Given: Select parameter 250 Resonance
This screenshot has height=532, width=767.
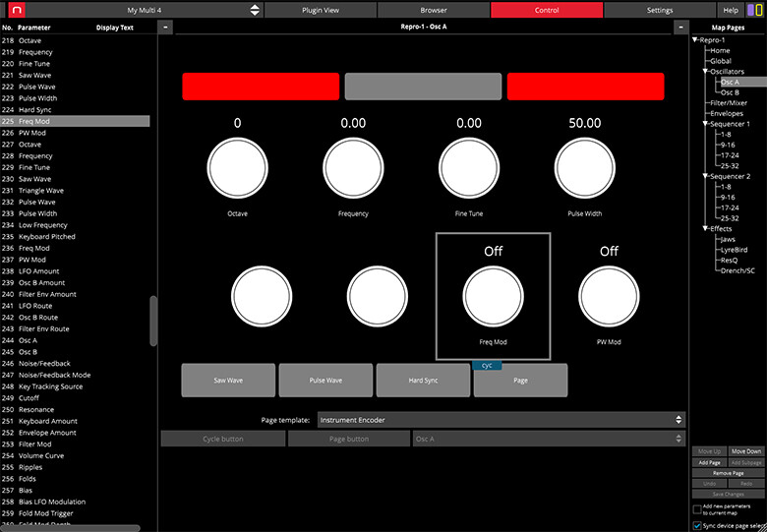Looking at the screenshot, I should [76, 410].
